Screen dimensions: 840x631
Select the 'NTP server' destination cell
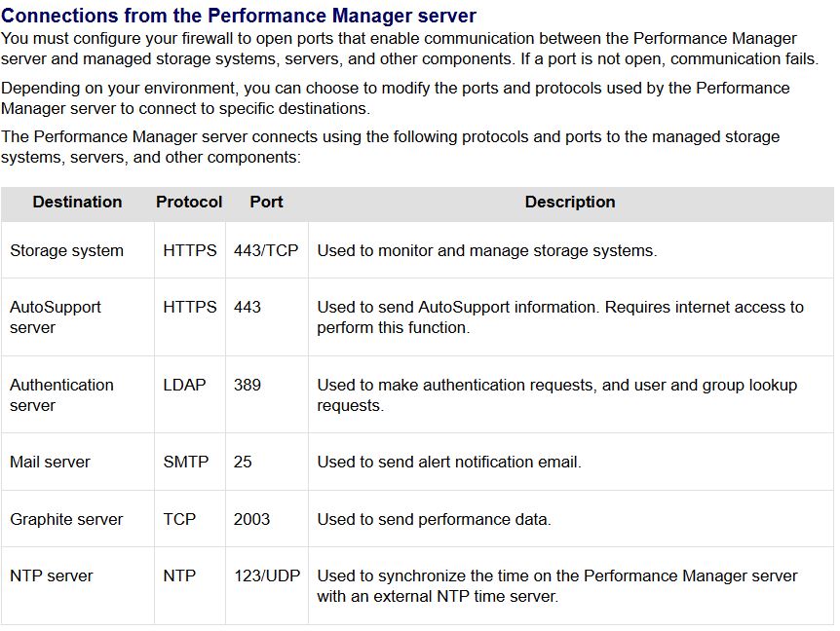(51, 576)
